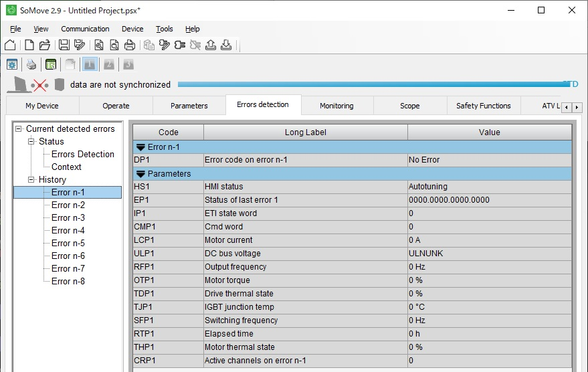Switch to the My Device tab
The width and height of the screenshot is (588, 372).
pos(42,106)
